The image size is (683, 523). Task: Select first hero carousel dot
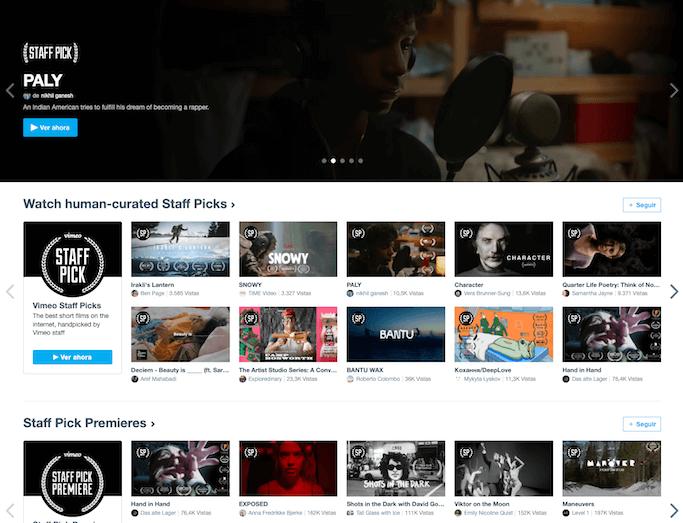click(324, 161)
